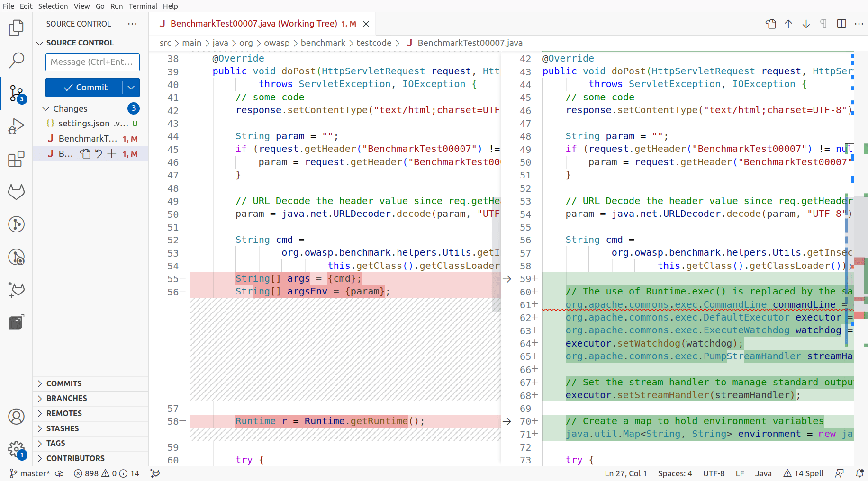Collapse the Changes group
The height and width of the screenshot is (481, 868).
(70, 108)
